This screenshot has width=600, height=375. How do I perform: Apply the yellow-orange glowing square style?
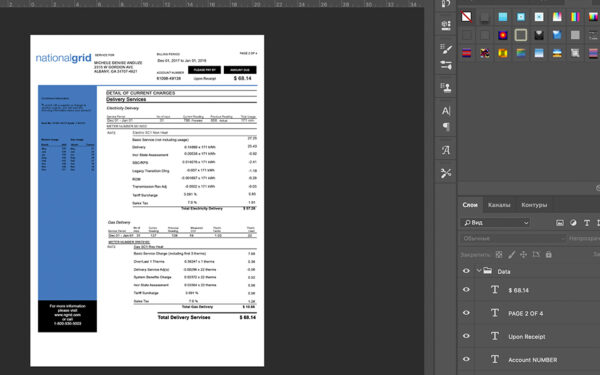[503, 53]
